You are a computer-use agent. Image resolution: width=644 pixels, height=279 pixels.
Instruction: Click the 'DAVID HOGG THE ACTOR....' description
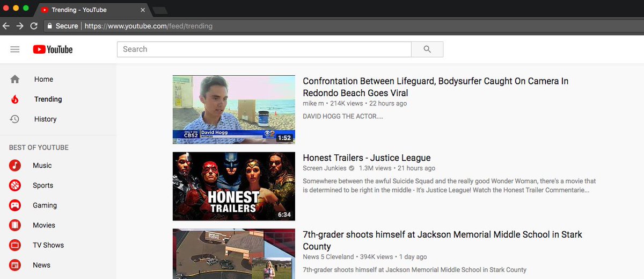tap(343, 116)
